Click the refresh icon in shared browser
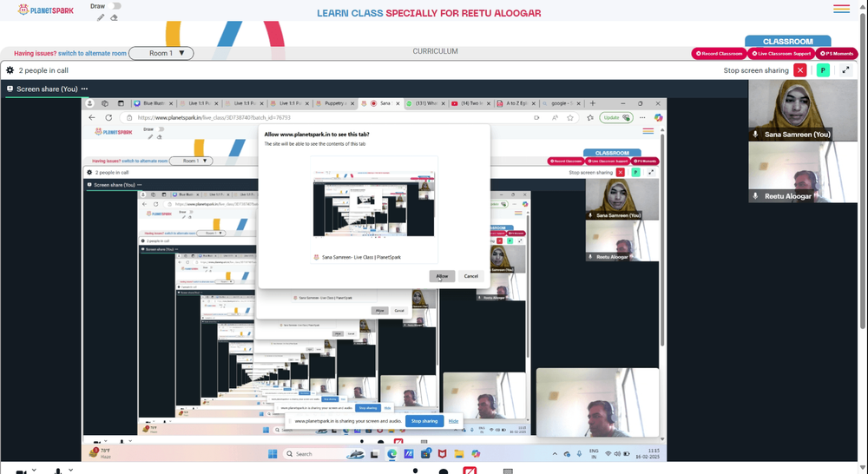 108,117
